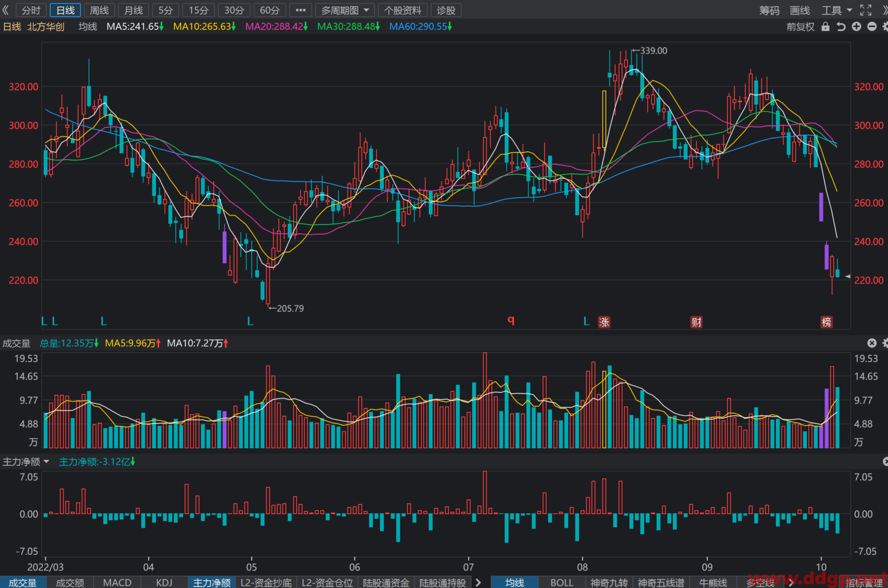The height and width of the screenshot is (588, 888).
Task: Zoom in the chart with plus icon
Action: (x=856, y=26)
